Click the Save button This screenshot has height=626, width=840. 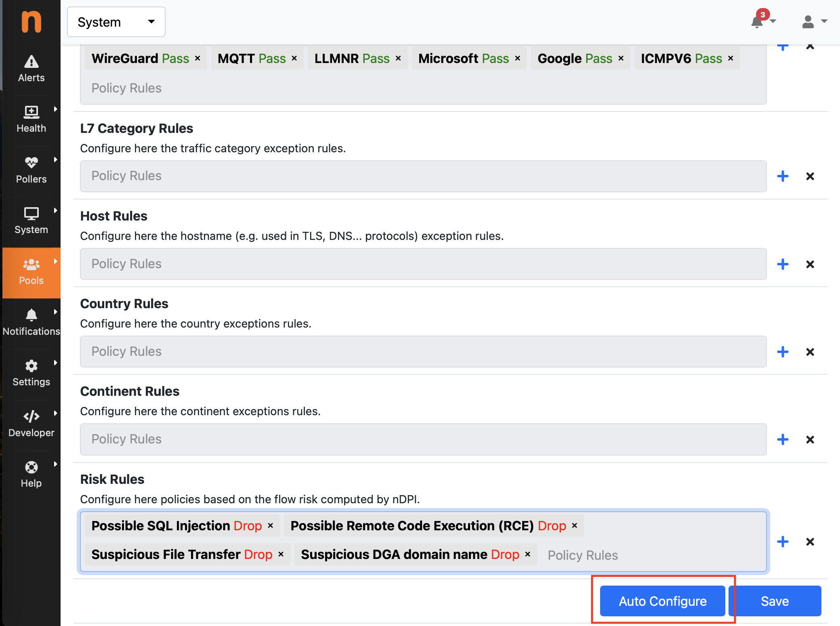coord(775,601)
